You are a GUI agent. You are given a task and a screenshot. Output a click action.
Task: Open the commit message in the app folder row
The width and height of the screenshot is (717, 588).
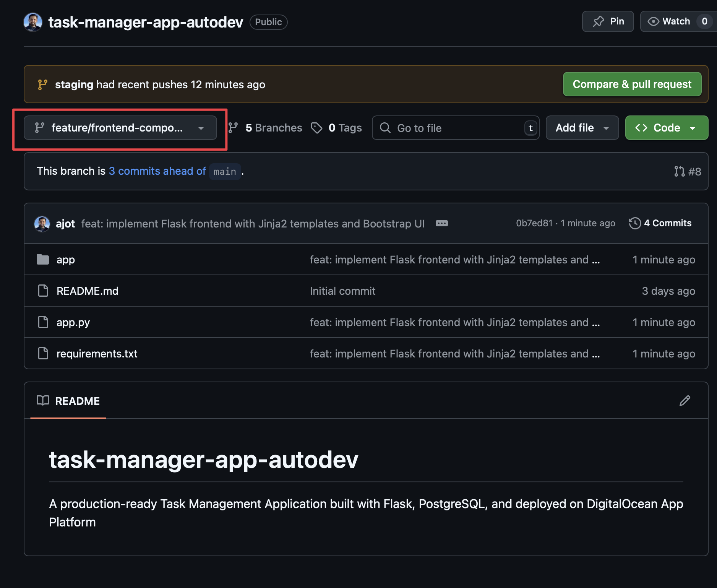(x=455, y=260)
